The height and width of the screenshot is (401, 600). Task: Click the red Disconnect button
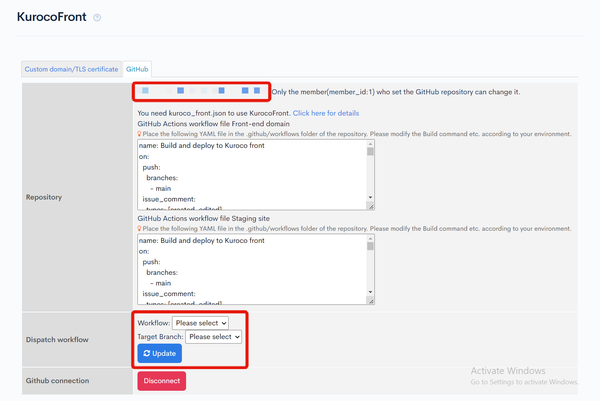tap(162, 381)
